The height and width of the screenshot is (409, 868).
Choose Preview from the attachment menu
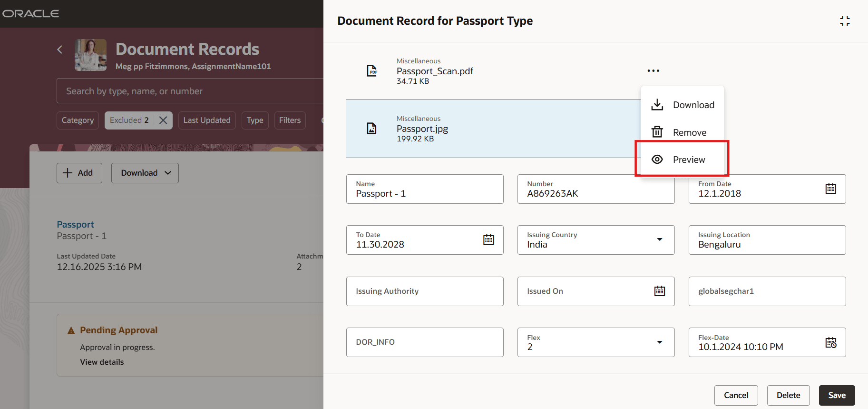(x=683, y=160)
